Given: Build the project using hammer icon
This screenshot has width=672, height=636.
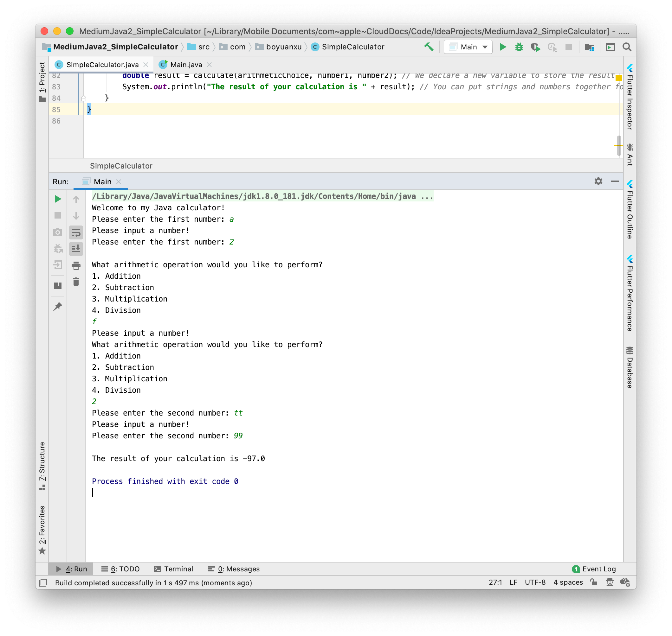Looking at the screenshot, I should click(429, 47).
